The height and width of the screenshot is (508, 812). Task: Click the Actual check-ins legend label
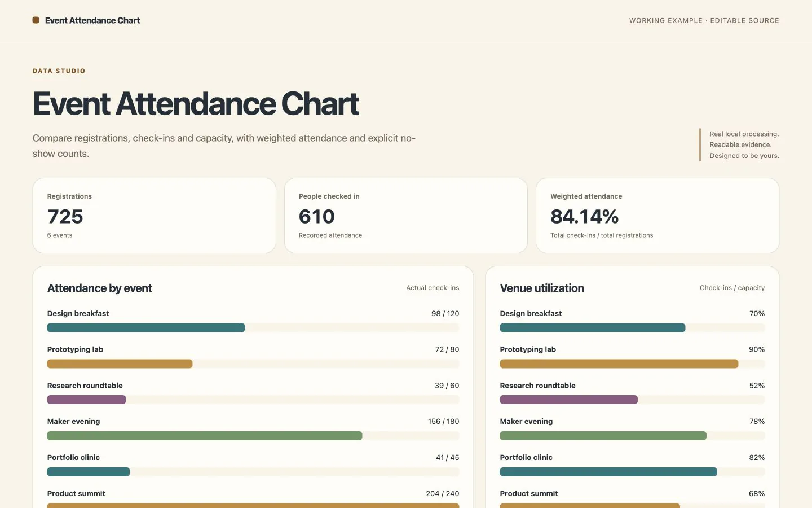433,288
